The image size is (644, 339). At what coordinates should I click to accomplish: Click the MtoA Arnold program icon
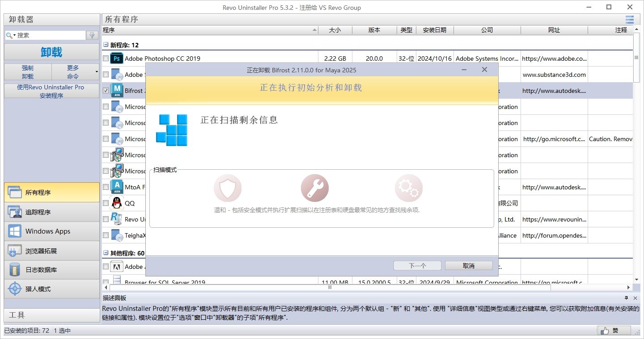(117, 187)
